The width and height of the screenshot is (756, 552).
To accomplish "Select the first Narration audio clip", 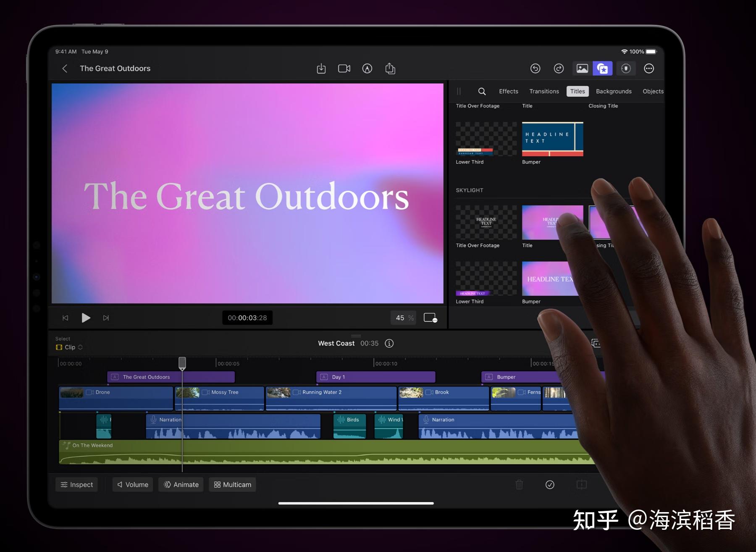I will click(233, 426).
